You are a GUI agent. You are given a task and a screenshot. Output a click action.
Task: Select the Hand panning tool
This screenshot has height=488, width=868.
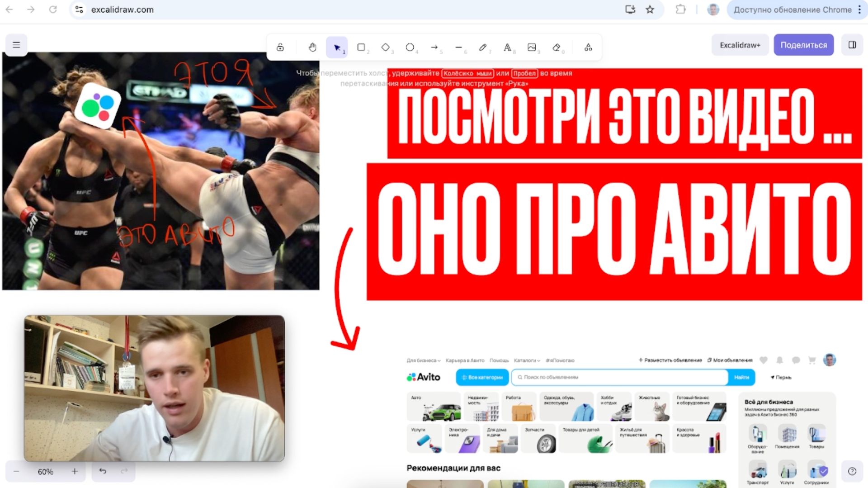pos(312,47)
